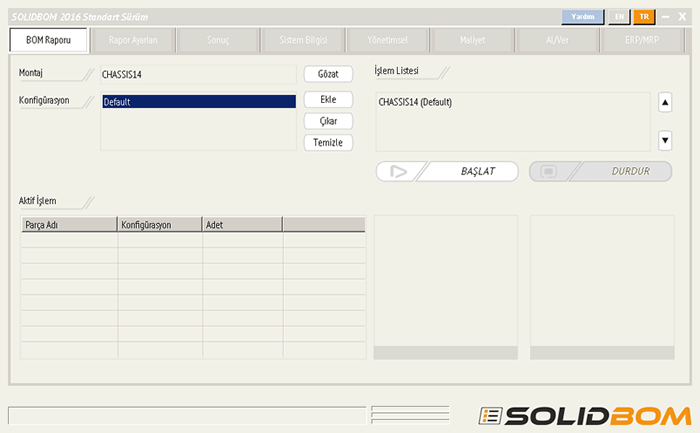The width and height of the screenshot is (700, 433).
Task: Click the play icon beside BAŞLAT
Action: [x=398, y=171]
